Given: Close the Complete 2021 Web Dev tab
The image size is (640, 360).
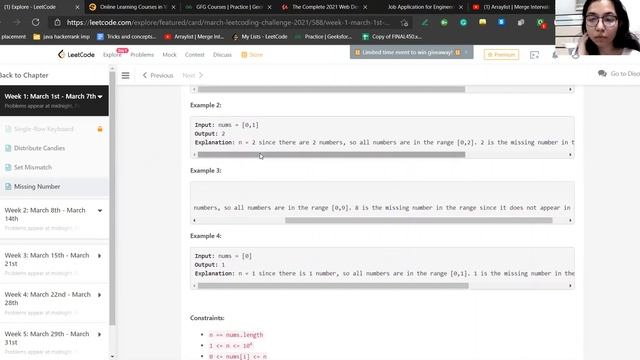Looking at the screenshot, I should [x=365, y=7].
